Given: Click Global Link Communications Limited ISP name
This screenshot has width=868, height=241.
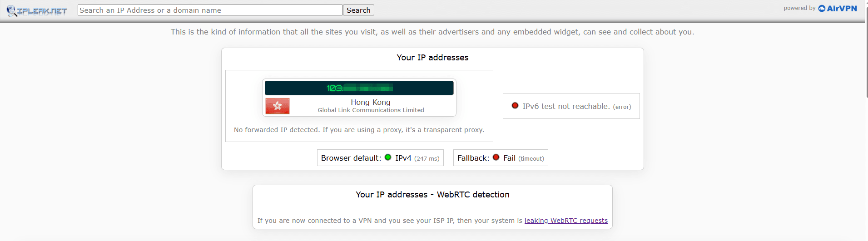Looking at the screenshot, I should click(371, 110).
